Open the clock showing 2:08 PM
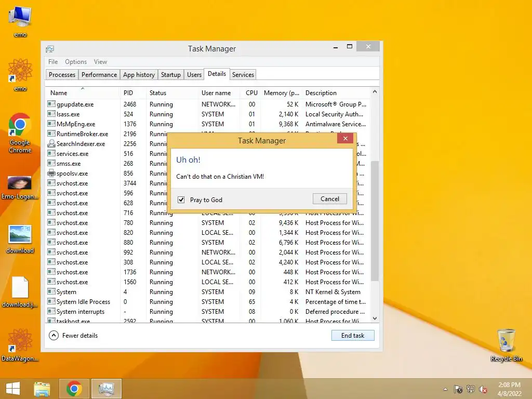 point(509,389)
